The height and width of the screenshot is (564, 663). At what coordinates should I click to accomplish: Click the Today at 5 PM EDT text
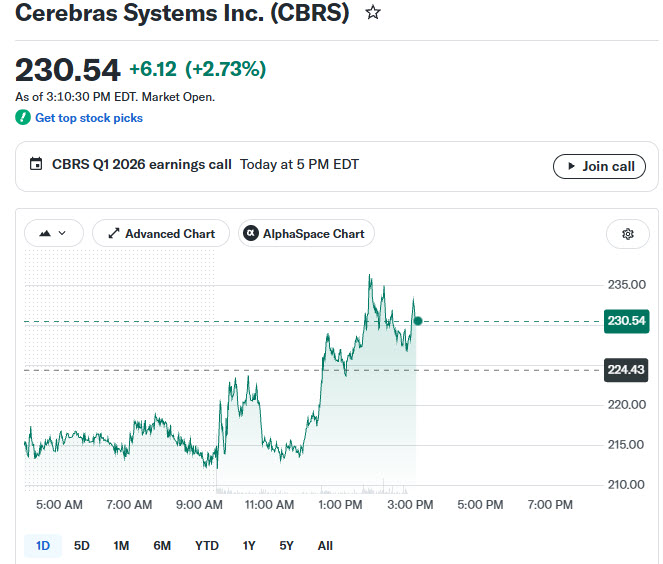(x=299, y=164)
